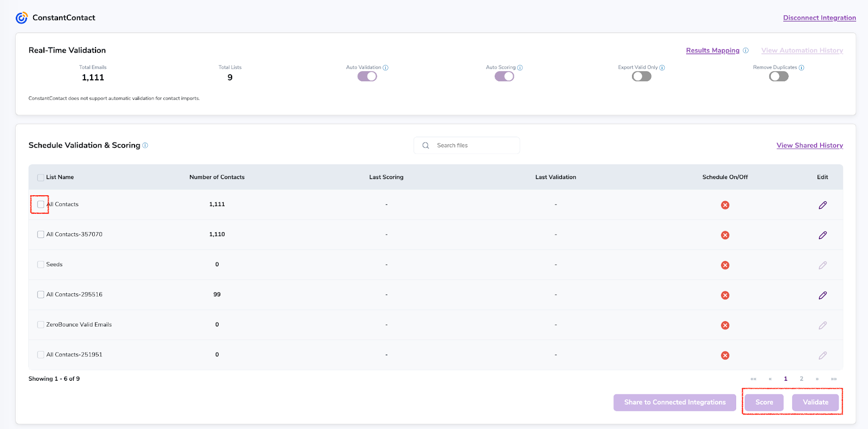
Task: Select the All Contacts-357070 checkbox
Action: (41, 234)
